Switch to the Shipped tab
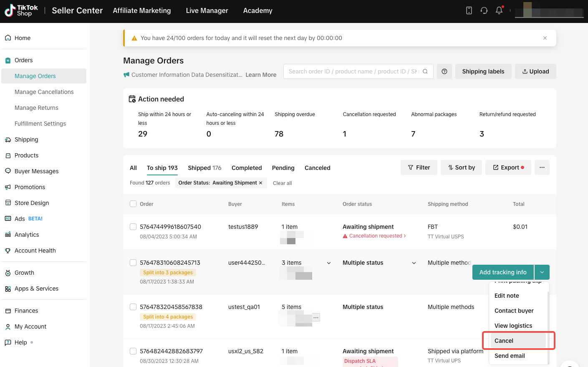 tap(204, 168)
